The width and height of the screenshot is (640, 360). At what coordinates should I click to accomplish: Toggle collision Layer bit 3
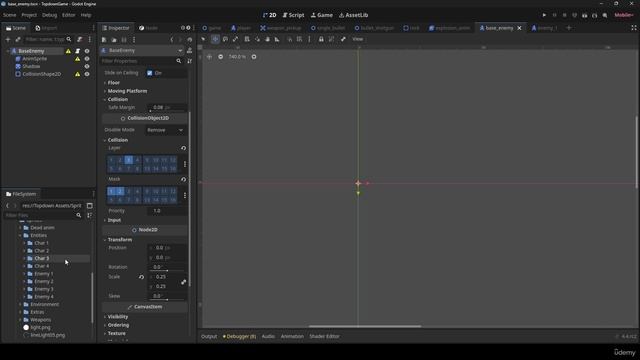pos(129,160)
